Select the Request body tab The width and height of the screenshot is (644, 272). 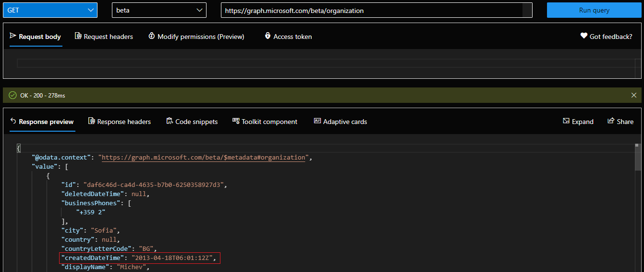[x=39, y=37]
